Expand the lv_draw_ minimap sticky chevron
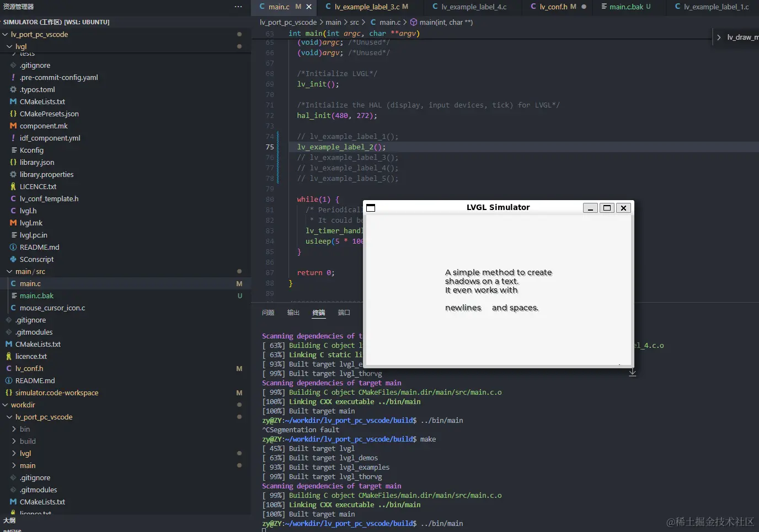The height and width of the screenshot is (532, 759). 719,37
